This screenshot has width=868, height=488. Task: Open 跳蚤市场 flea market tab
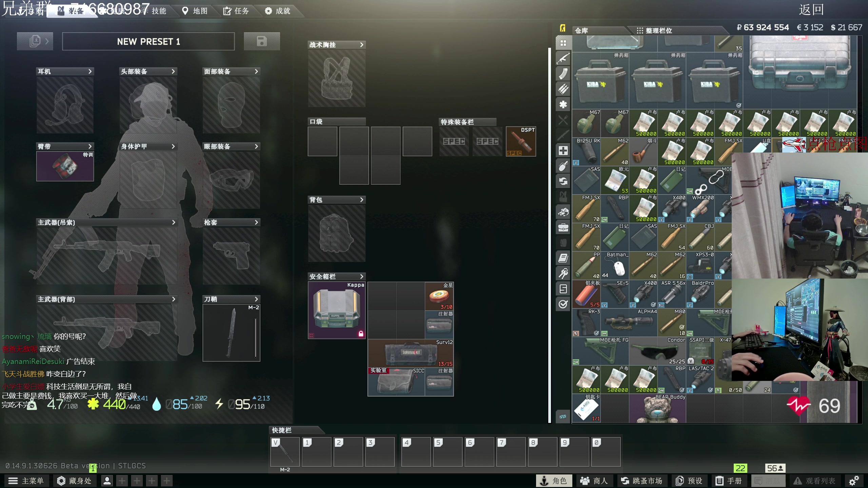642,481
